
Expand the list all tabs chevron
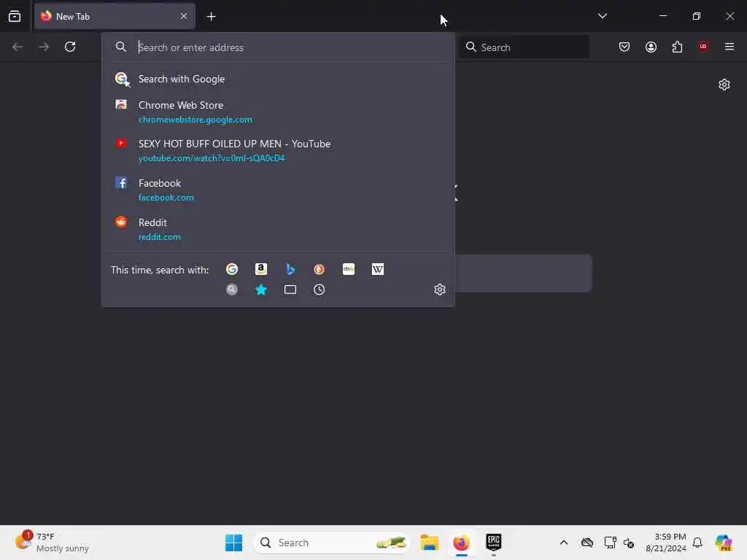coord(602,16)
